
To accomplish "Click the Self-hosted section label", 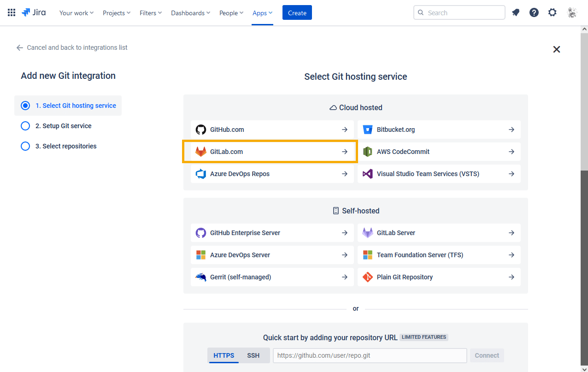I will click(356, 211).
